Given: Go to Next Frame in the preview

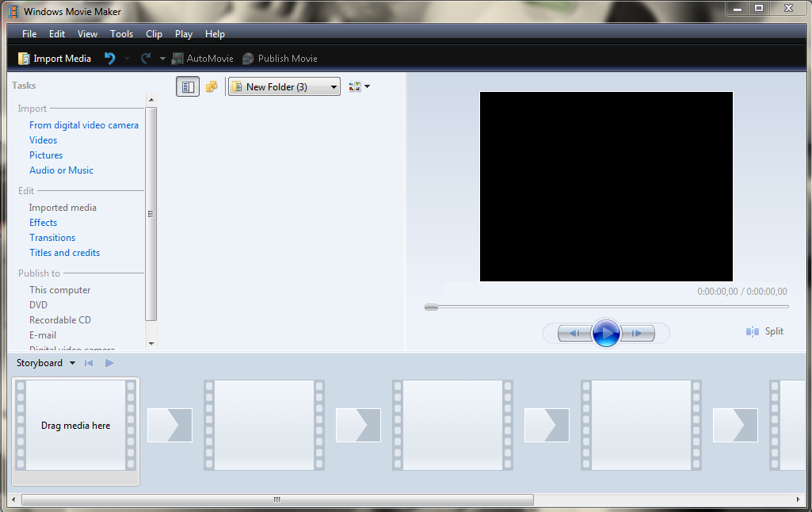Looking at the screenshot, I should (x=638, y=333).
